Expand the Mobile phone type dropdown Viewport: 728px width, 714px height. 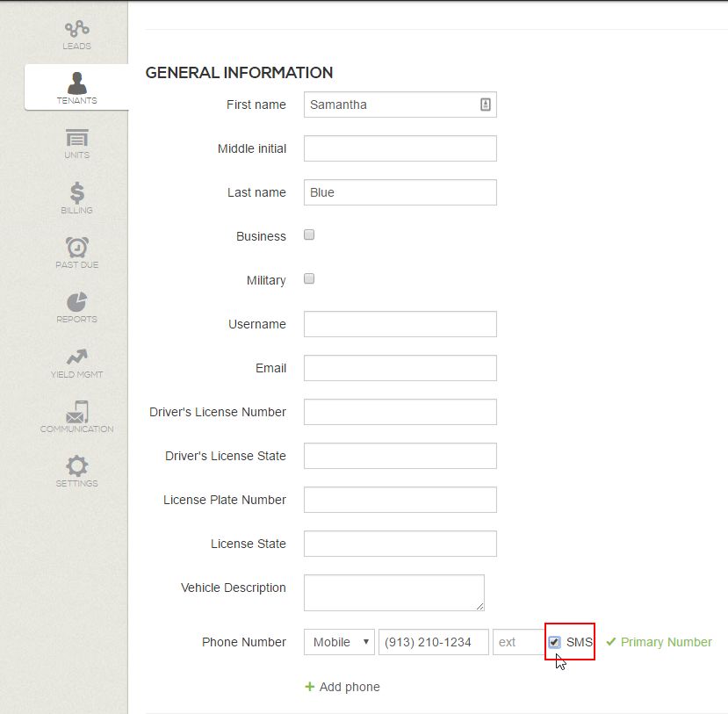pyautogui.click(x=339, y=642)
